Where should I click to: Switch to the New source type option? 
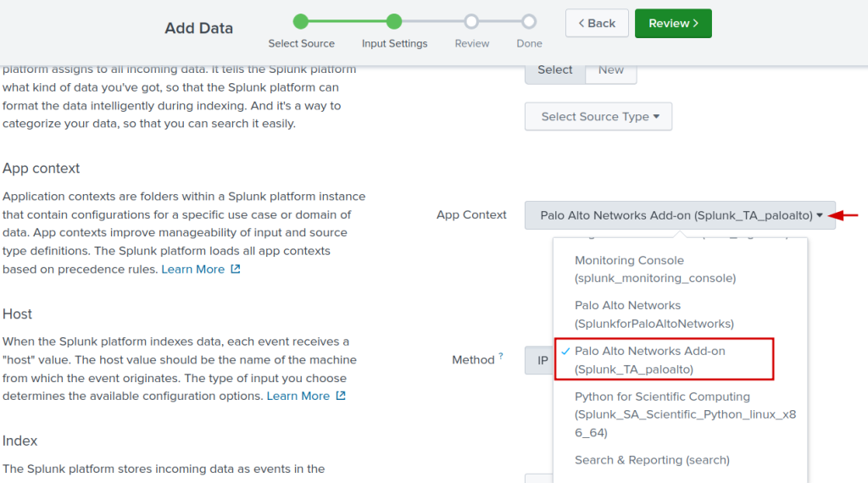click(610, 70)
